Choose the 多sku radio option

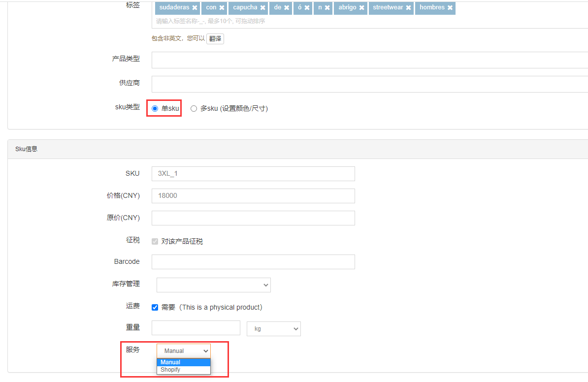pyautogui.click(x=194, y=108)
